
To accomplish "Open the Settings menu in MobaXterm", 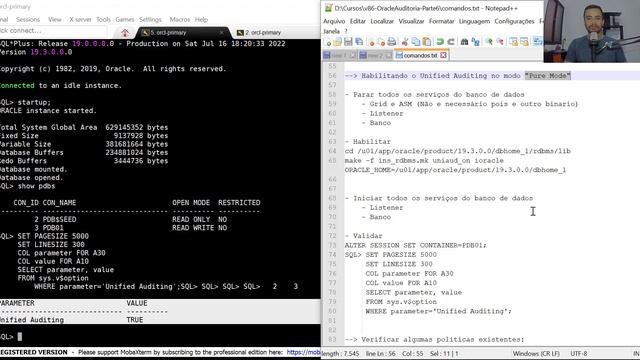I will point(150,20).
